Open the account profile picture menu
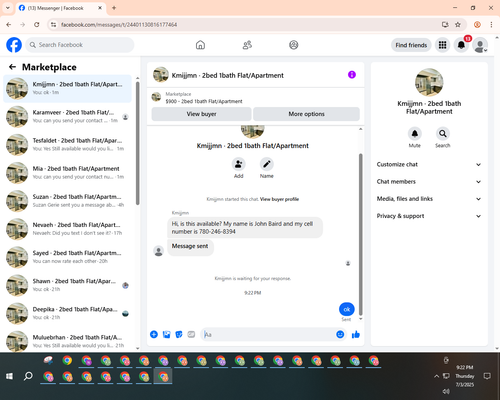 [480, 45]
